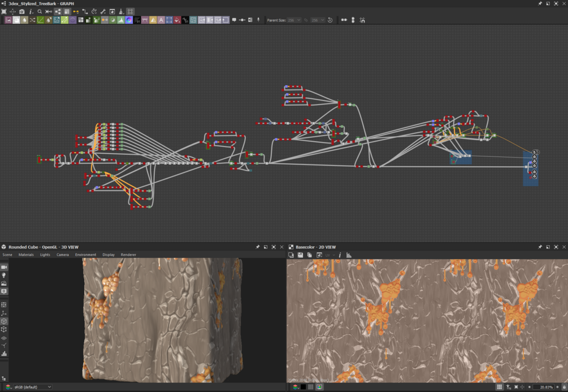The height and width of the screenshot is (392, 568).
Task: Toggle the parent size link chain icon
Action: point(306,20)
